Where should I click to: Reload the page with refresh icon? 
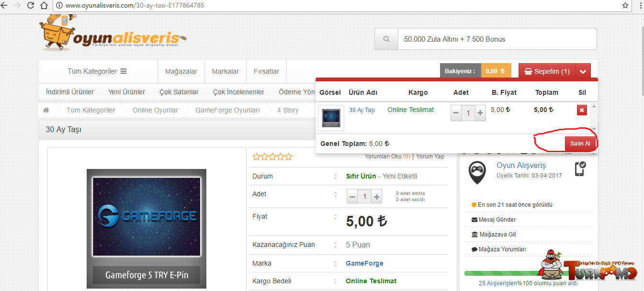click(31, 6)
